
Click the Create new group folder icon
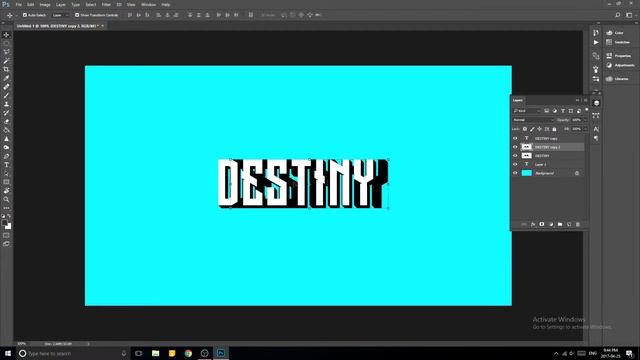tap(560, 224)
